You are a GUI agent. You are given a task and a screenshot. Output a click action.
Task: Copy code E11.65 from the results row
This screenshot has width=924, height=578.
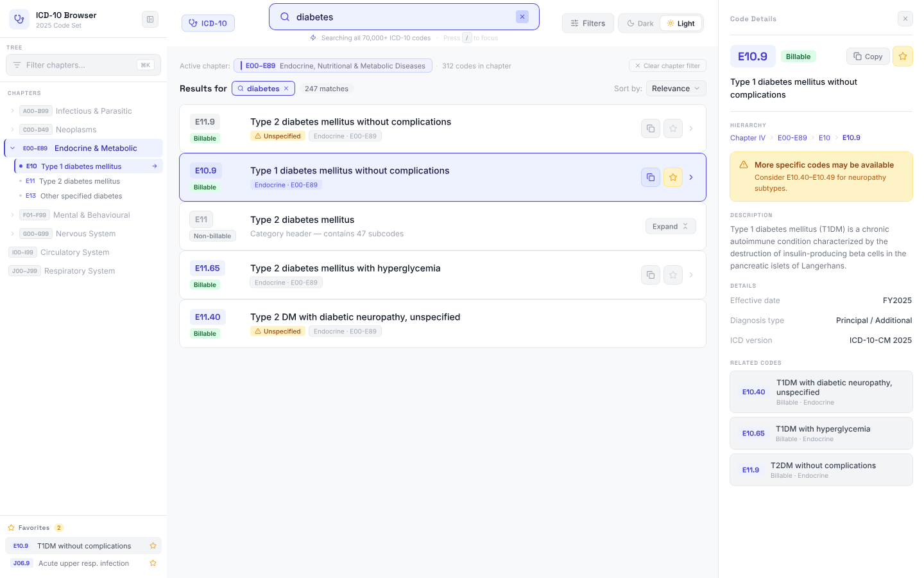pyautogui.click(x=650, y=275)
